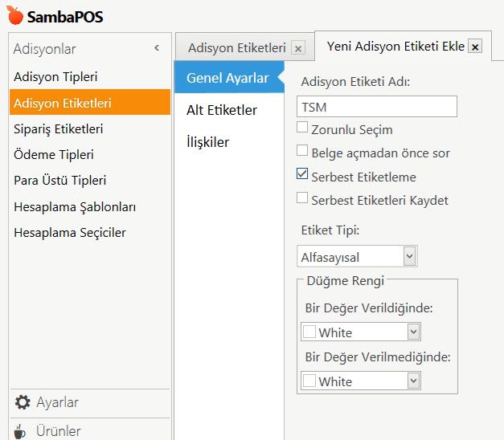This screenshot has width=504, height=440.
Task: Open Sipariş Etiketleri in sidebar
Action: 59,128
